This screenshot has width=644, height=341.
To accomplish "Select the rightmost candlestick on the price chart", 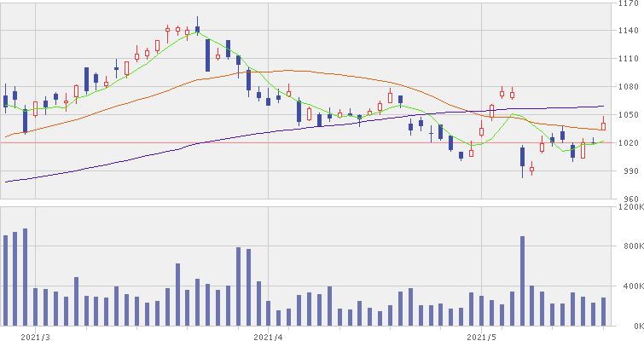I will (x=604, y=126).
